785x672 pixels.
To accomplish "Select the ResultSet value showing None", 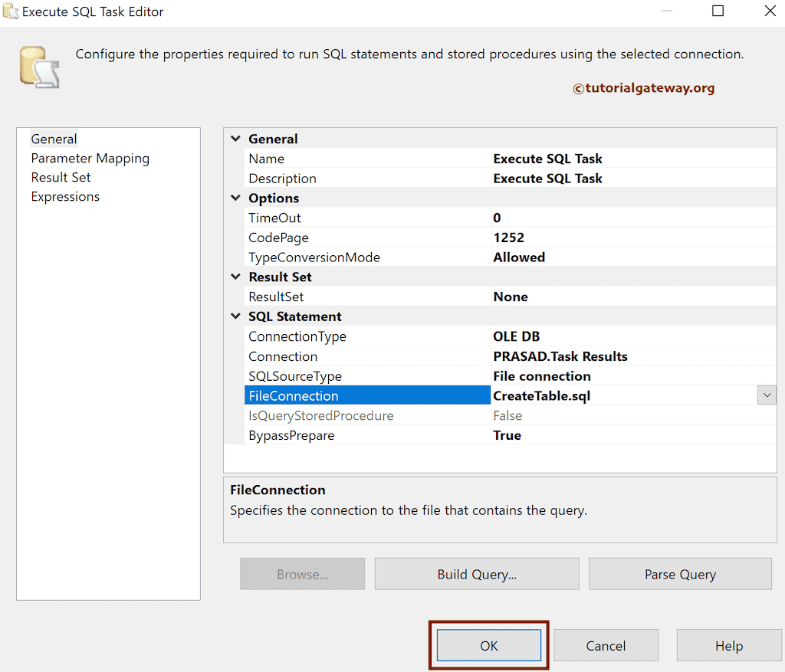I will (x=510, y=297).
